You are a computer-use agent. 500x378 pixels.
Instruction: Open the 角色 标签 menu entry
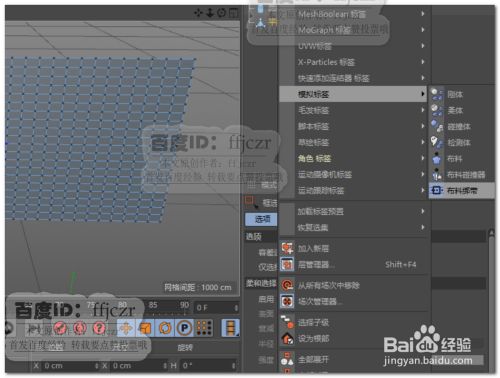click(353, 158)
